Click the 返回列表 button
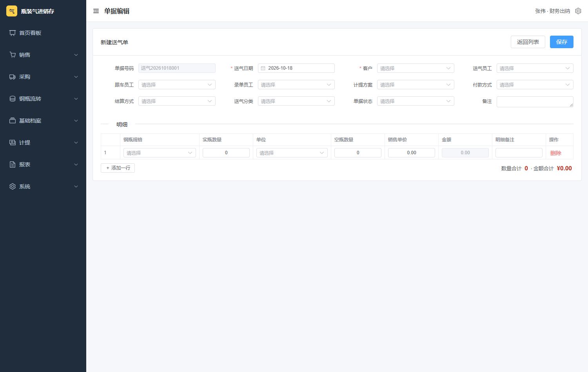Screen dimensions: 588x372 point(528,42)
